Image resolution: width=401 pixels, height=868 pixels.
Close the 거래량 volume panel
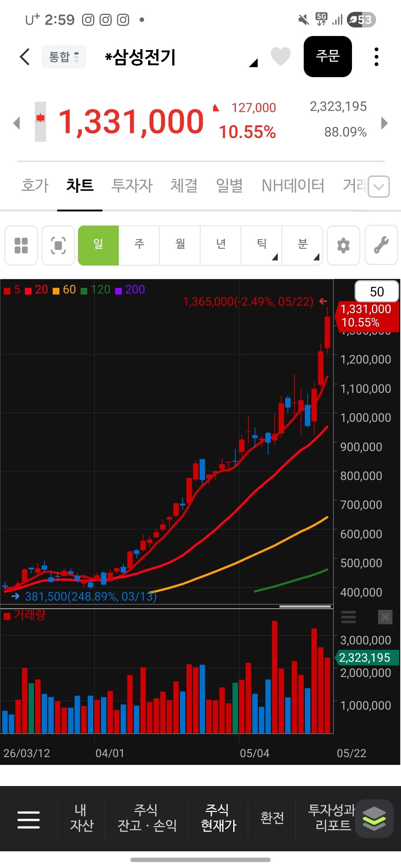tap(385, 617)
